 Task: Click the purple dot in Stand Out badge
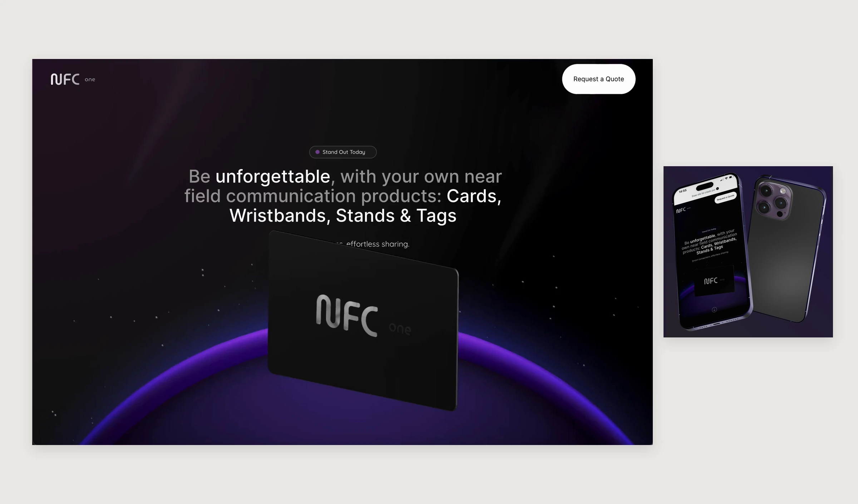317,152
